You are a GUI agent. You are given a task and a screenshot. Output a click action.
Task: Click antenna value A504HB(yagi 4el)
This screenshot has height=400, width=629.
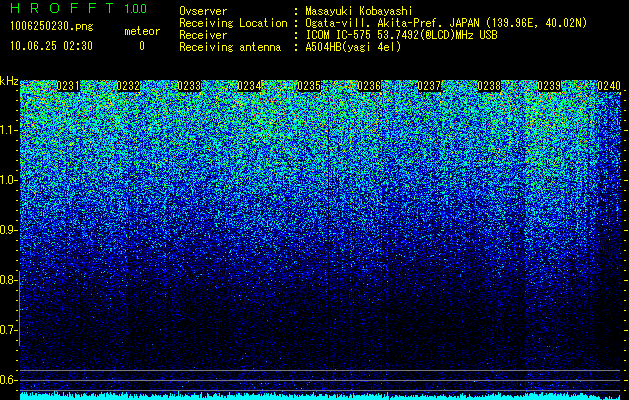coord(353,47)
